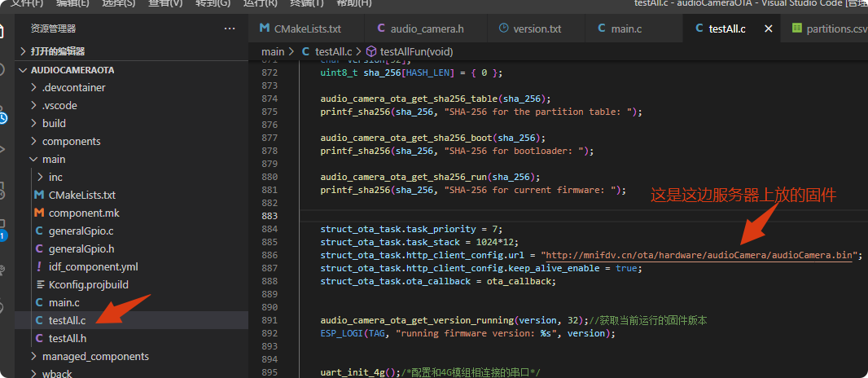The image size is (868, 378).
Task: Click the function symbol icon in breadcrumb
Action: [372, 51]
